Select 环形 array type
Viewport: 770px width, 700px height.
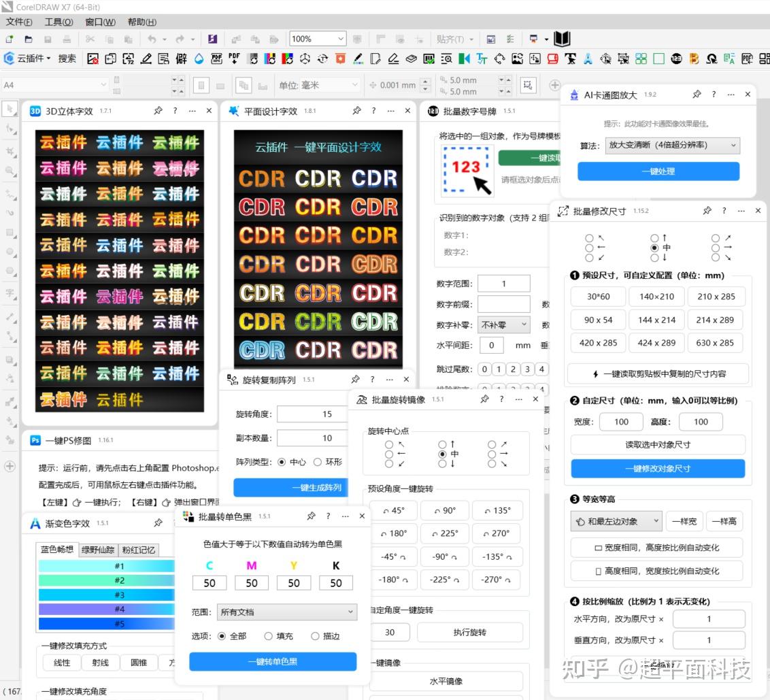tap(318, 462)
